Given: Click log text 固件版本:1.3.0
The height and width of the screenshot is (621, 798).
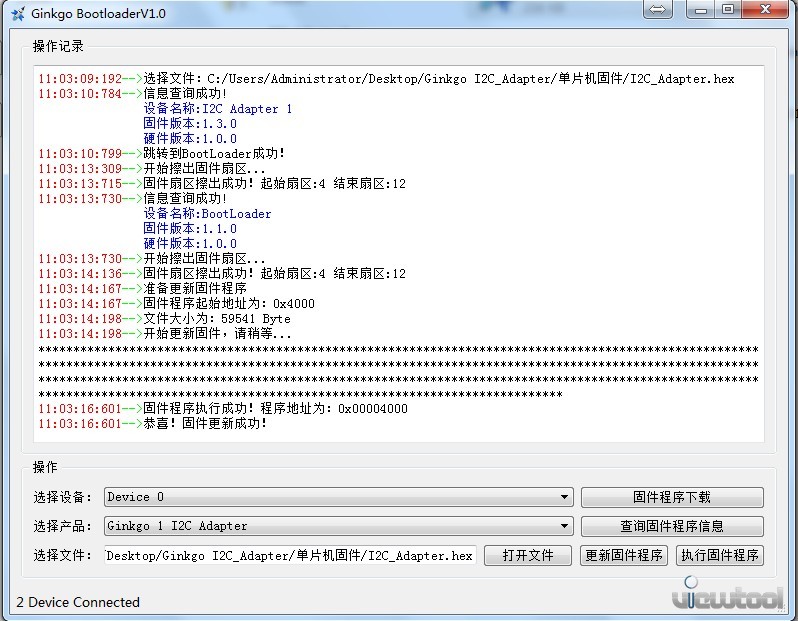Looking at the screenshot, I should [190, 124].
